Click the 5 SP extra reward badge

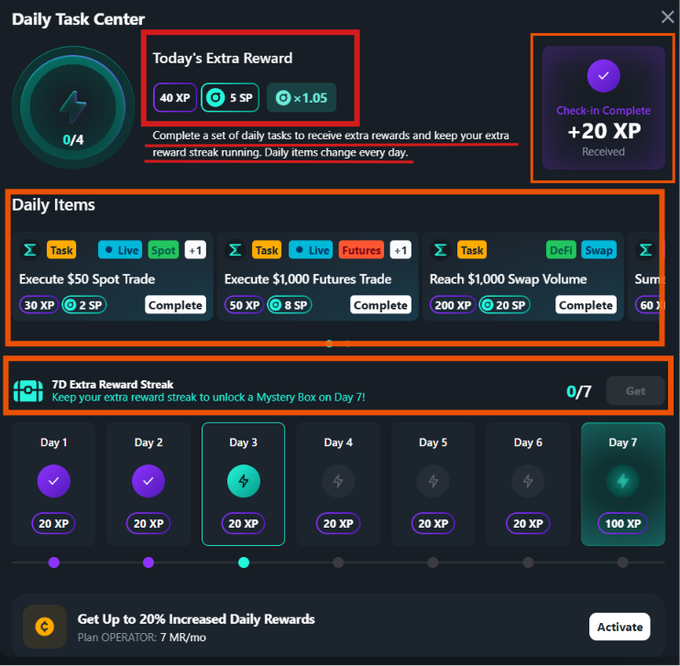(230, 98)
